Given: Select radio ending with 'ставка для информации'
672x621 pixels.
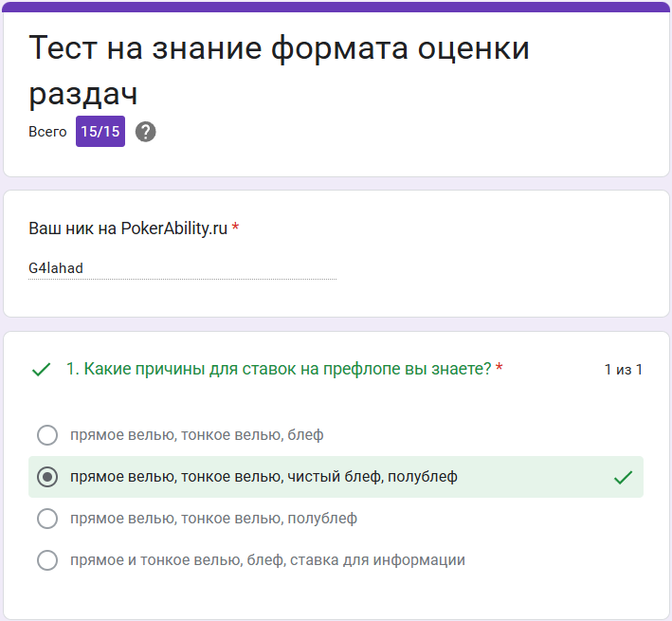Looking at the screenshot, I should pyautogui.click(x=47, y=560).
